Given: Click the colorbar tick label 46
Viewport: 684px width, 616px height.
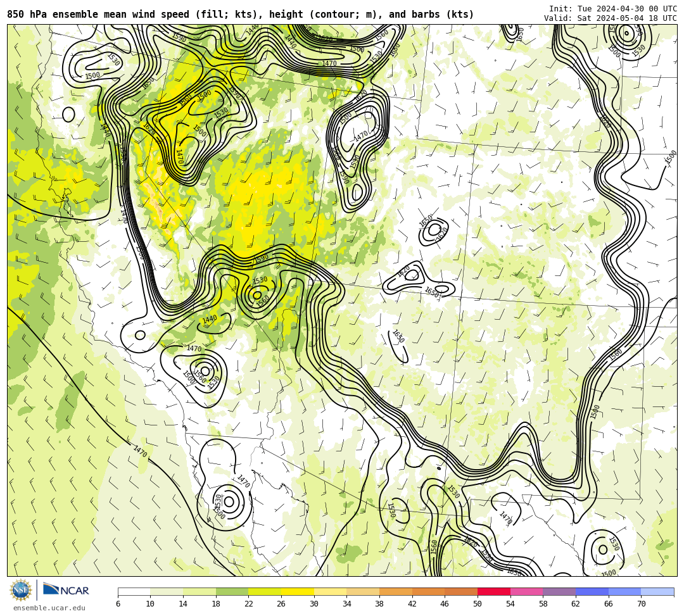Looking at the screenshot, I should tap(445, 604).
